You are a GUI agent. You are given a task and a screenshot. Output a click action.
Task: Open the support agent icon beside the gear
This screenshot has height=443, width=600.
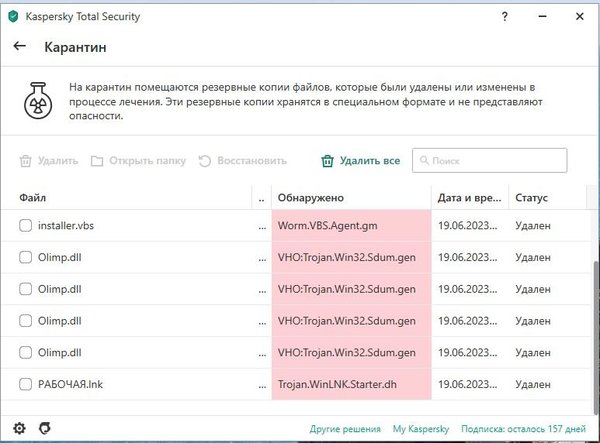[44, 428]
